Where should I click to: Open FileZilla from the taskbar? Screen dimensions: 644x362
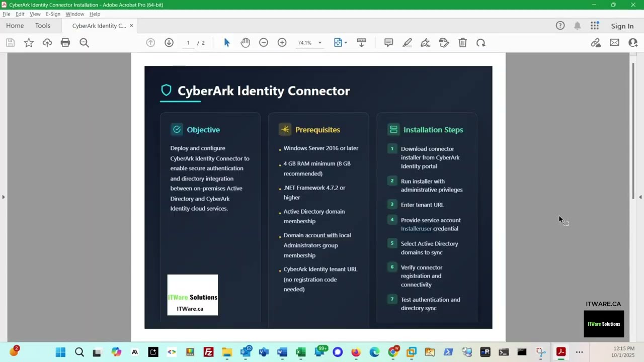[x=208, y=352]
